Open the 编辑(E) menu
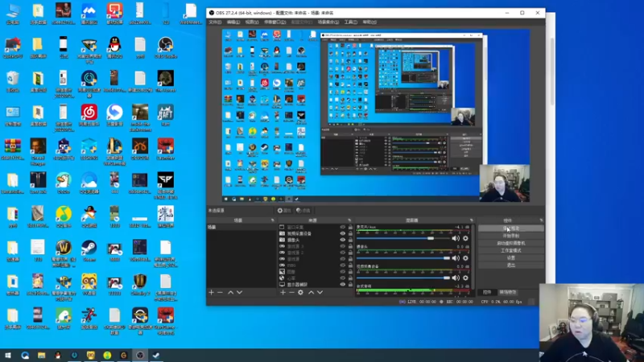The width and height of the screenshot is (644, 362). [x=233, y=23]
